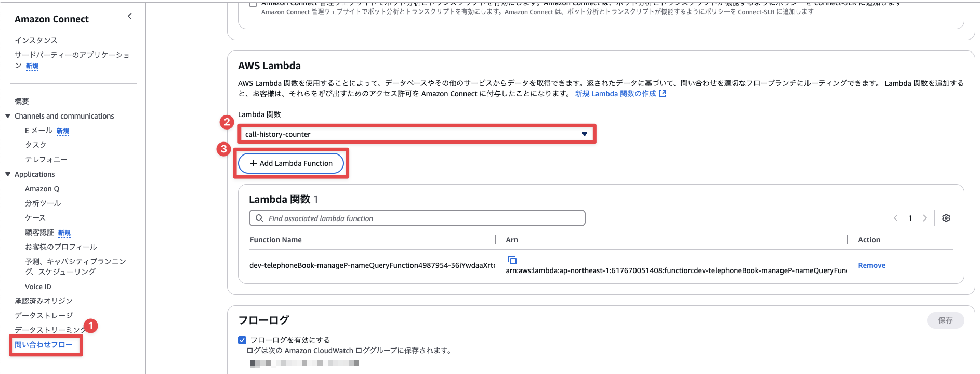Click the Function Name column header

pyautogui.click(x=276, y=240)
